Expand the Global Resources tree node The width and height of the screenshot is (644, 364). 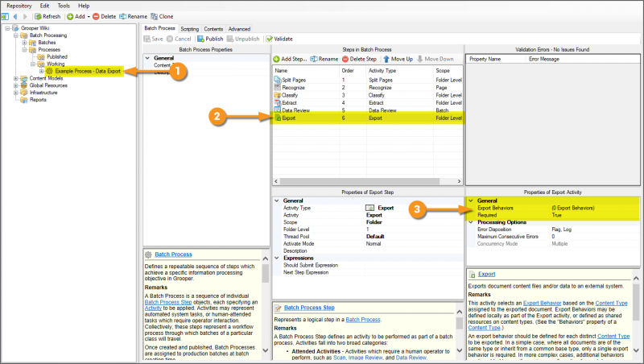pos(15,85)
